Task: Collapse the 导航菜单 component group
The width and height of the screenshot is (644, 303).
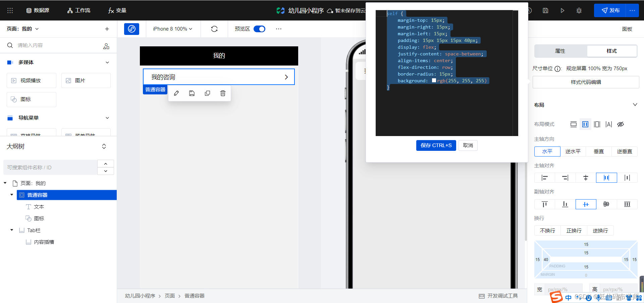Action: coord(107,118)
